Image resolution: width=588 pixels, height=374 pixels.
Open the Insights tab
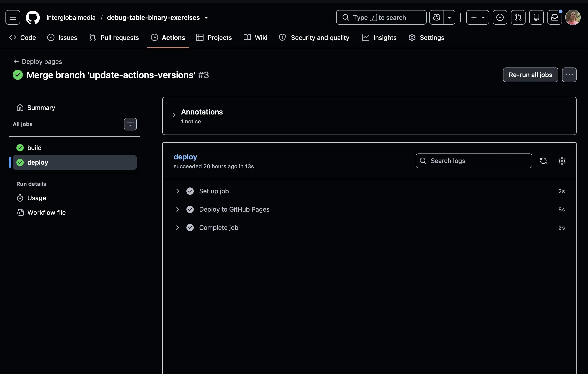(x=379, y=38)
